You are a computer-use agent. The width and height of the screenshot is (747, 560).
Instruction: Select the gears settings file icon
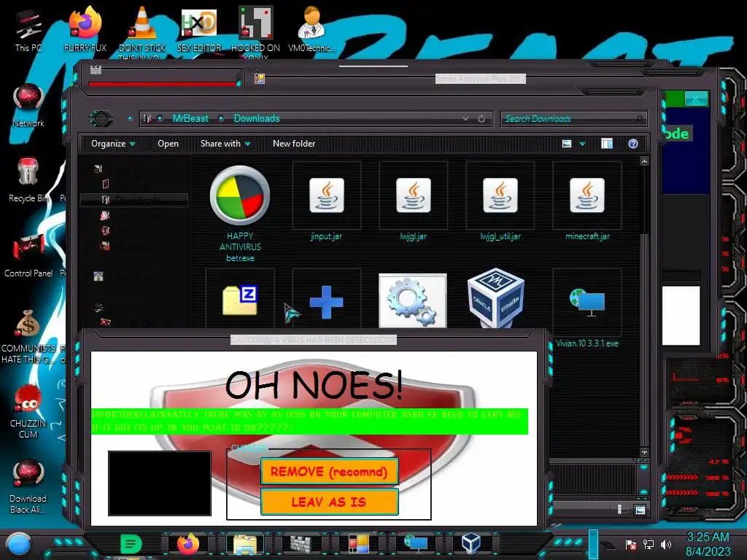coord(413,301)
